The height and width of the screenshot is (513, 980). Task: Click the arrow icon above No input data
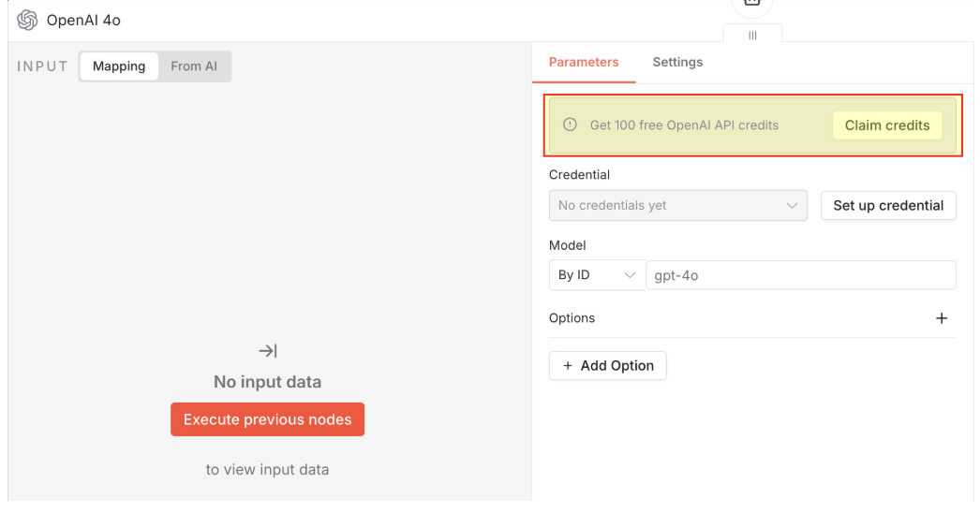[x=268, y=351]
